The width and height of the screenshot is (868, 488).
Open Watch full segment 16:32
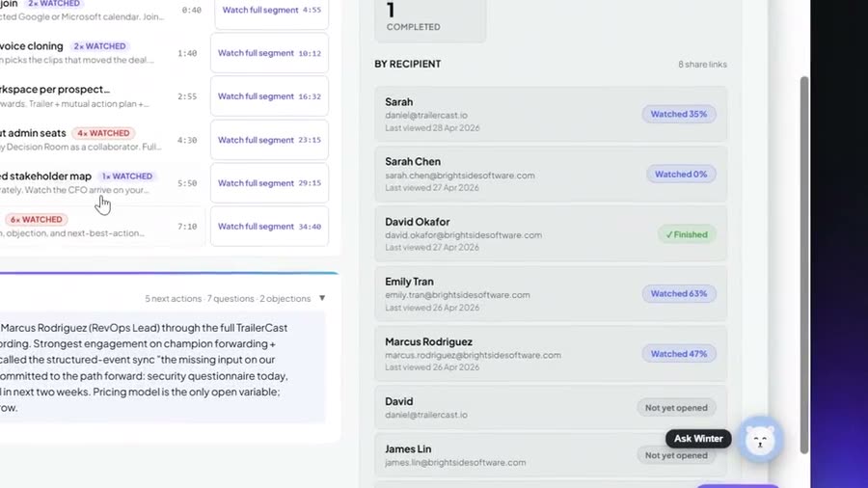pos(270,96)
